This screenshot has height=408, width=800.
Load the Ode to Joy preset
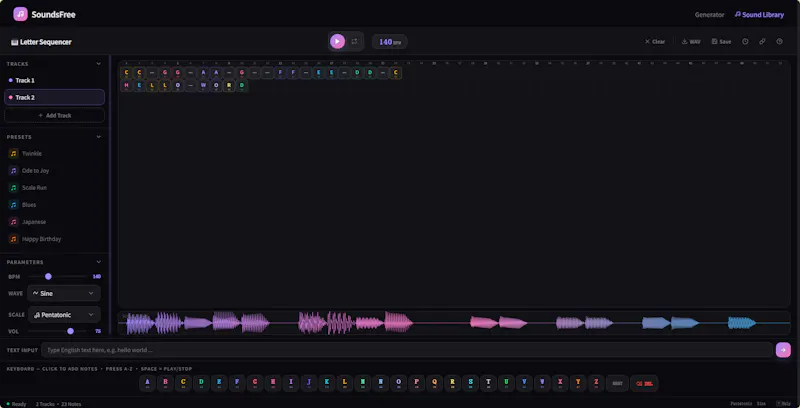point(55,170)
